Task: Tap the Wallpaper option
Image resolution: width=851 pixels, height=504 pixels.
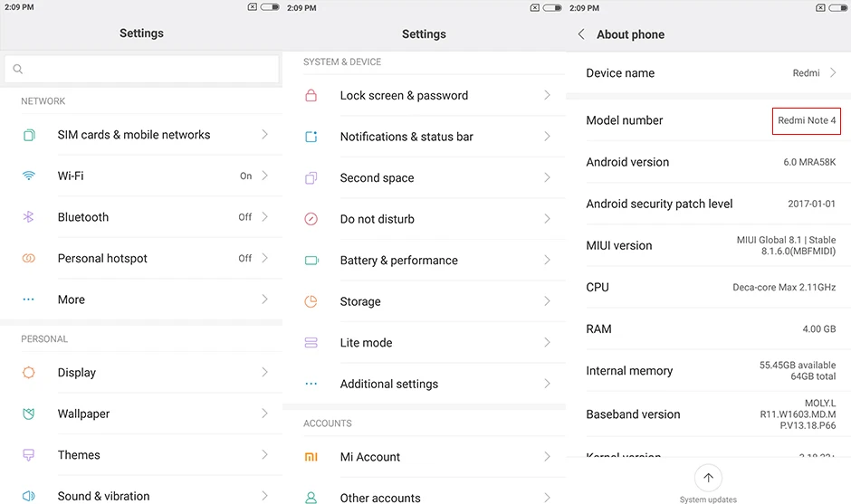Action: (141, 414)
